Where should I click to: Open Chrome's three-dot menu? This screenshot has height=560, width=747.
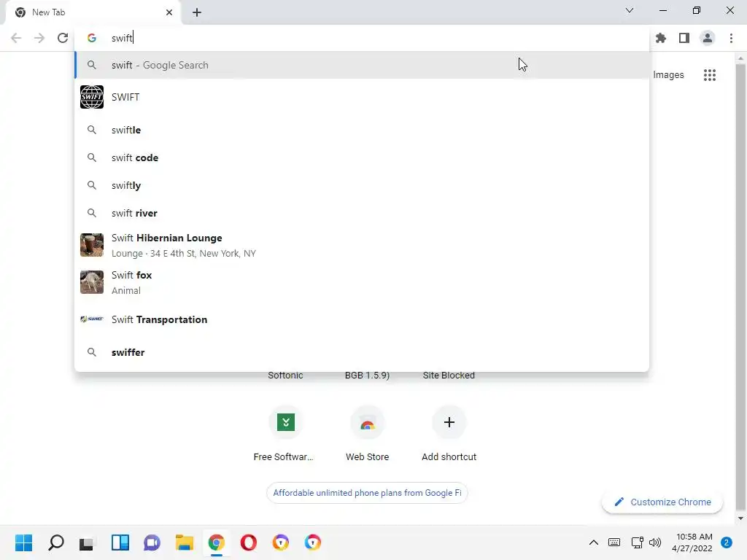(x=731, y=38)
